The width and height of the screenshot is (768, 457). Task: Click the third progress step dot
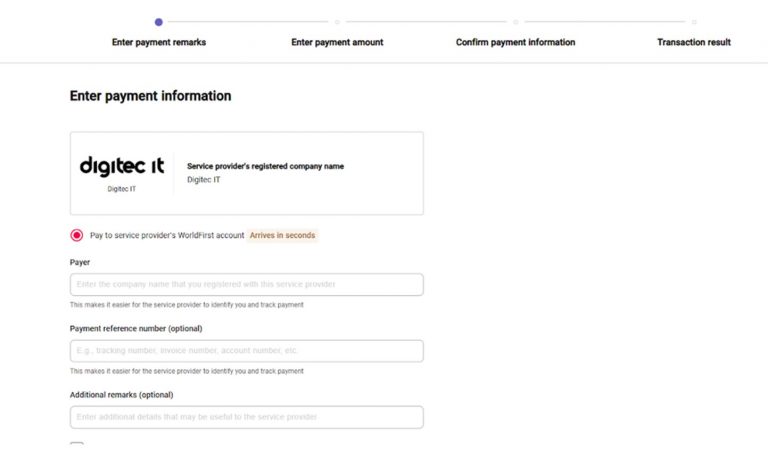click(x=515, y=22)
